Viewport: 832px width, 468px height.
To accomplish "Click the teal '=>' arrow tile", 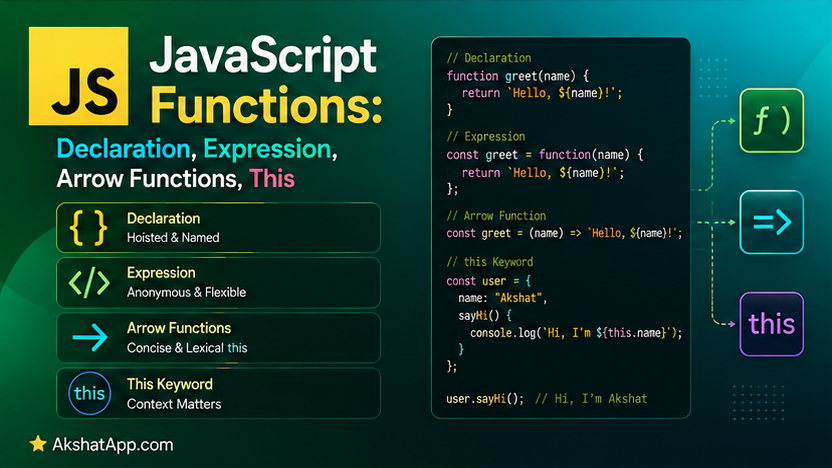I will pyautogui.click(x=772, y=222).
